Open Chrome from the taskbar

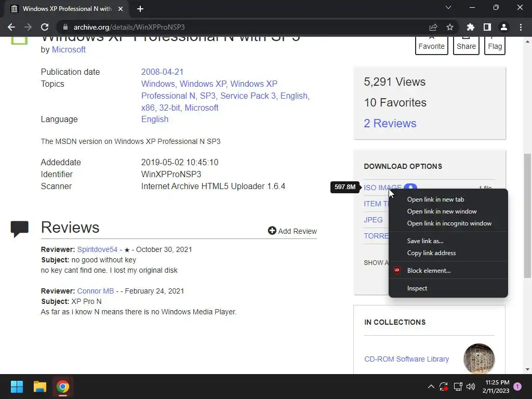click(63, 387)
